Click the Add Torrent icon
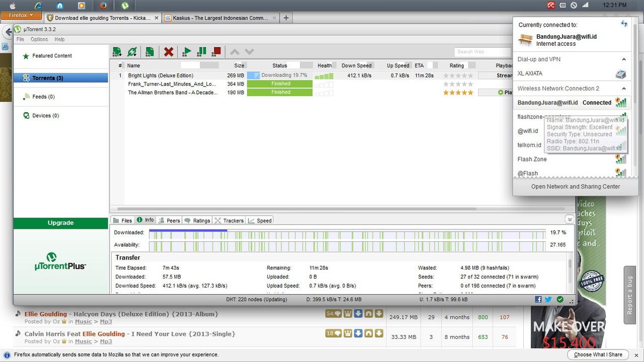The width and height of the screenshot is (644, 362). tap(117, 51)
